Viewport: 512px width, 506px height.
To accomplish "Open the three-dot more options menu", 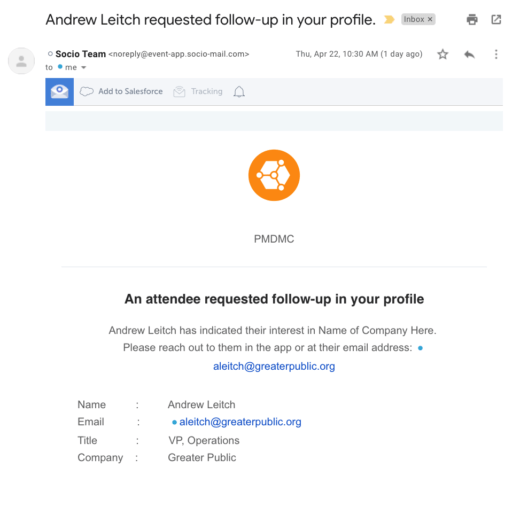I will [496, 54].
